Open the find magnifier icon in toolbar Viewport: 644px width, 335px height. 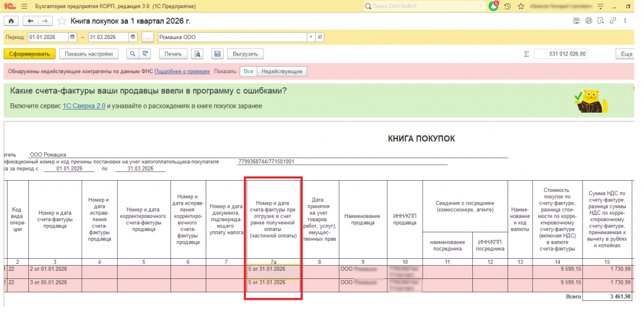pos(132,54)
